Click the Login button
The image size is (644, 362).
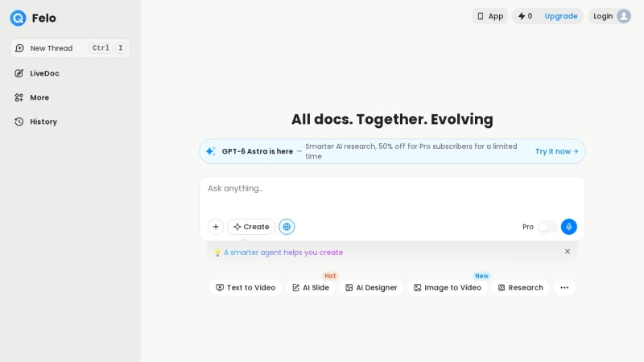coord(610,16)
